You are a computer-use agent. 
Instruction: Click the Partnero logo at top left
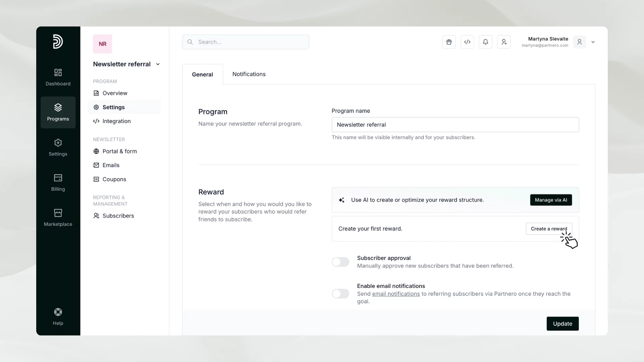58,42
